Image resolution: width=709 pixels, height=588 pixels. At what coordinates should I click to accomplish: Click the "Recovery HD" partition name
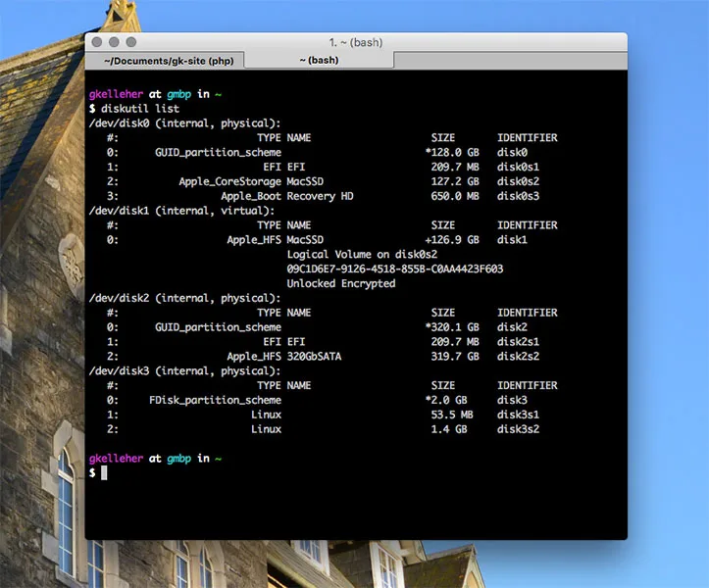[x=322, y=196]
